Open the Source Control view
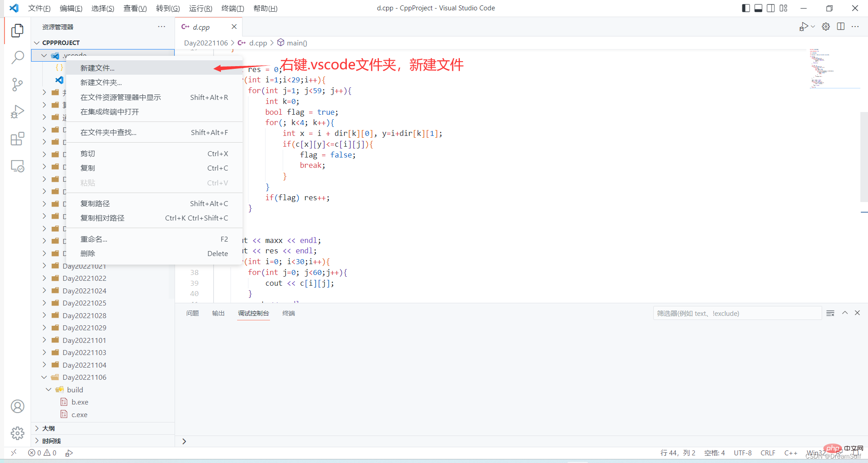 coord(18,85)
